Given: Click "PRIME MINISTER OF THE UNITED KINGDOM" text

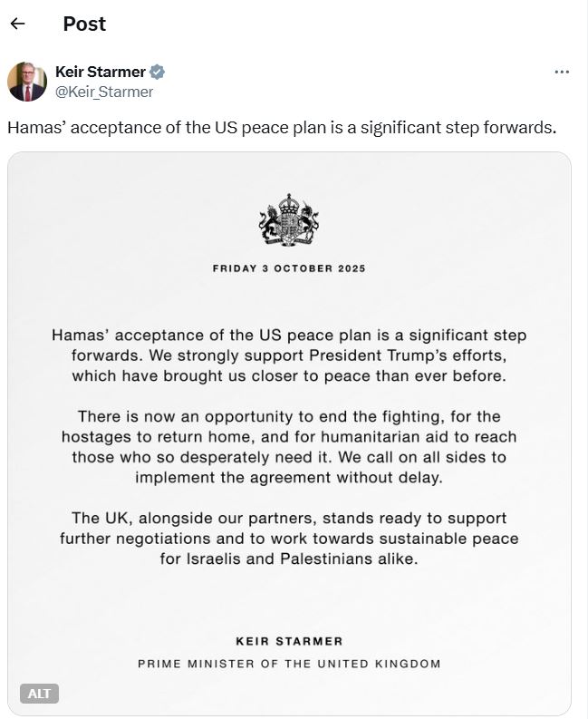Looking at the screenshot, I should 289,664.
